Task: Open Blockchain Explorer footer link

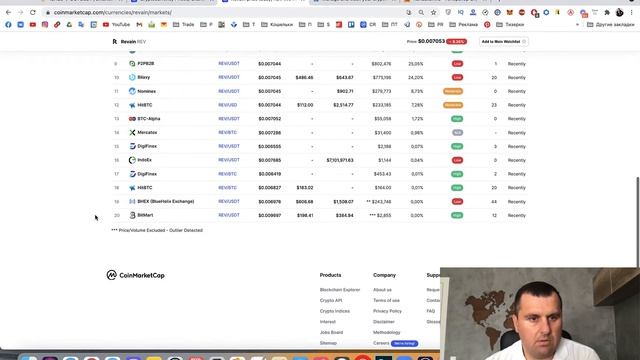Action: coord(340,290)
